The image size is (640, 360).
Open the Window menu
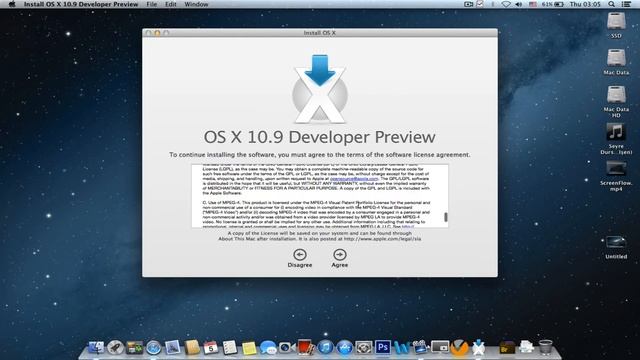[196, 4]
